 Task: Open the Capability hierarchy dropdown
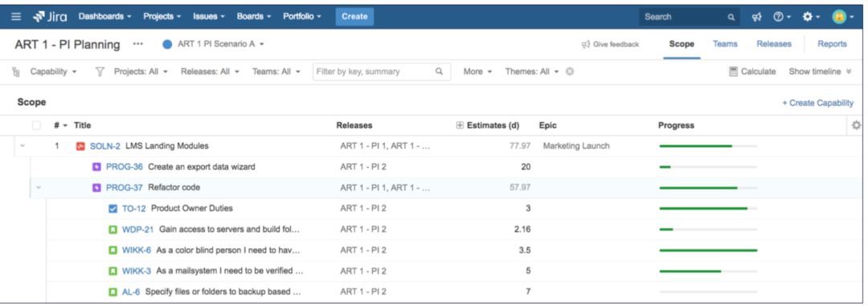[53, 71]
